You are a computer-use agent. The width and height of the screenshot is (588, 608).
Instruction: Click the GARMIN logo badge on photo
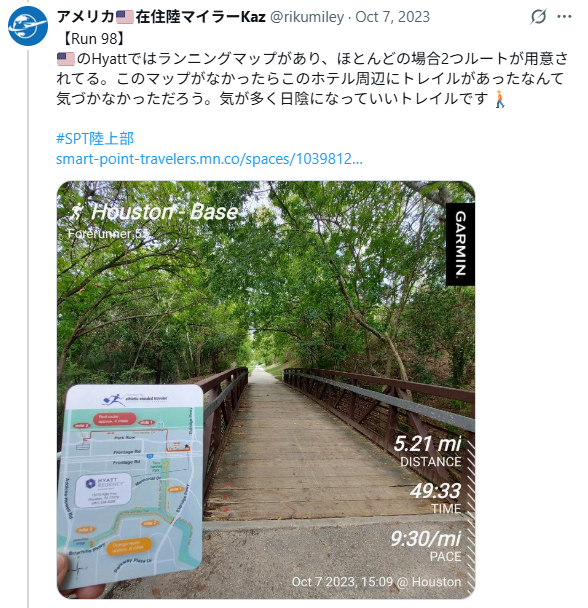(x=460, y=244)
